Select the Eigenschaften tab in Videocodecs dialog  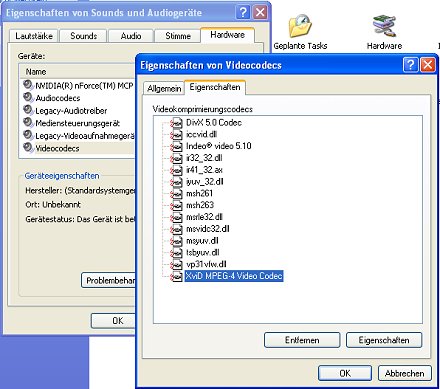click(215, 87)
